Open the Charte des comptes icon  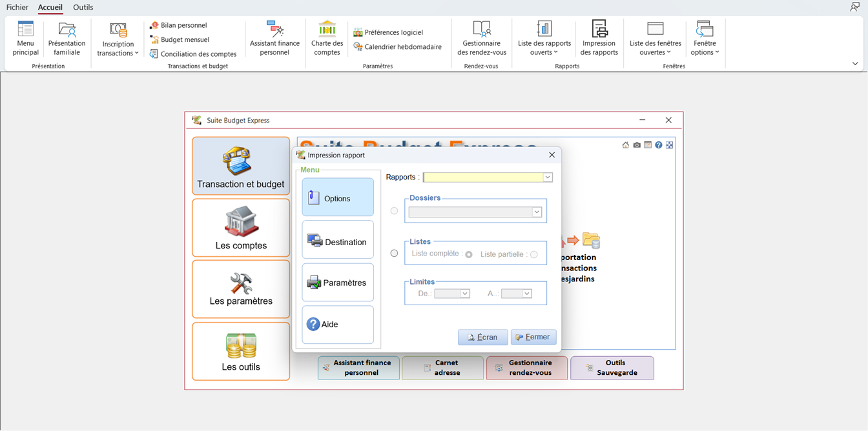click(x=327, y=38)
